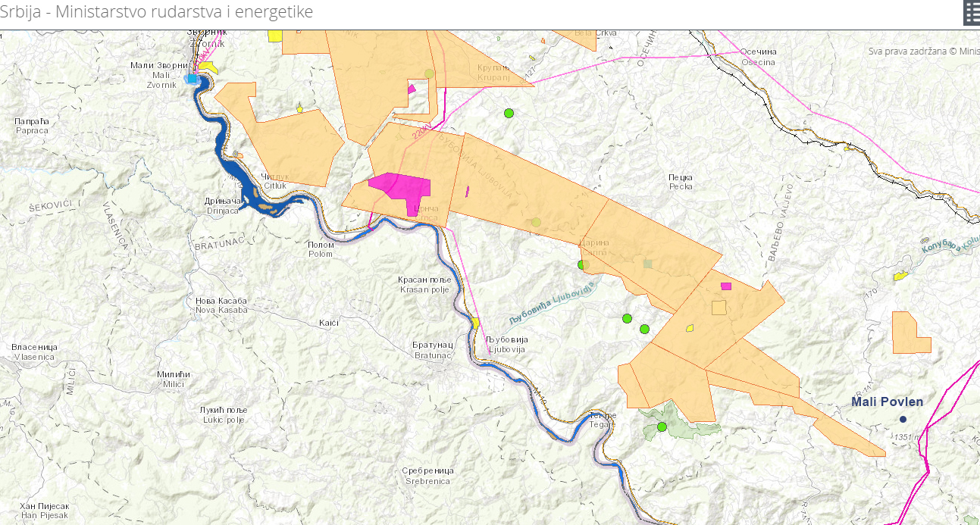Click the Mali Povlen peak dot marker

coord(903,419)
